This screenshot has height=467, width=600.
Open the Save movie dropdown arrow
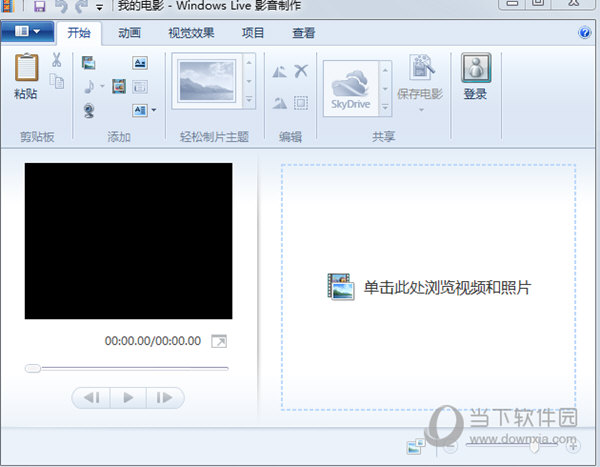pos(421,110)
